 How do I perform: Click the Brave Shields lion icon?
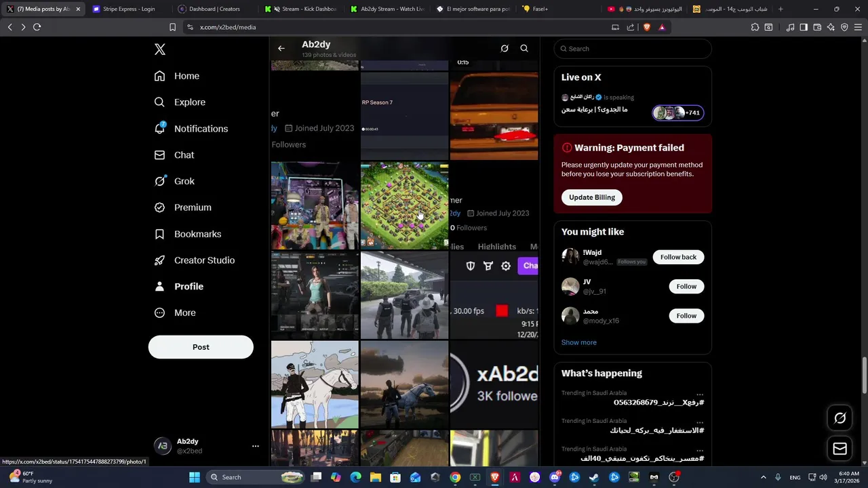tap(646, 27)
